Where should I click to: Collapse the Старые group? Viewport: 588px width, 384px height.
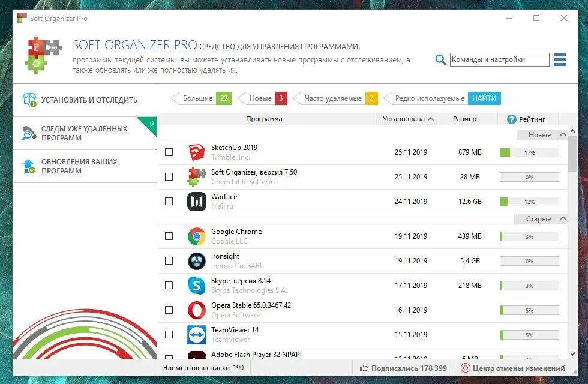[x=563, y=218]
